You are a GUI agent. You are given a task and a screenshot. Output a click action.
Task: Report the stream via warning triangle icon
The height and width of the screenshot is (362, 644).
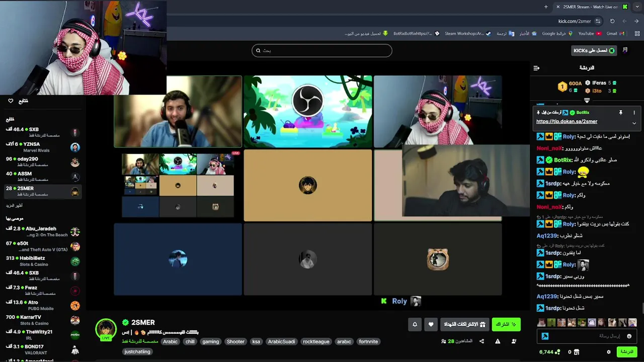pyautogui.click(x=498, y=341)
